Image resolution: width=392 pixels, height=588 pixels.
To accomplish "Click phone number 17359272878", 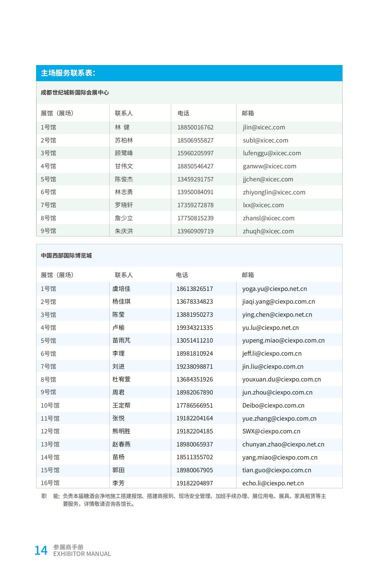I will [195, 205].
